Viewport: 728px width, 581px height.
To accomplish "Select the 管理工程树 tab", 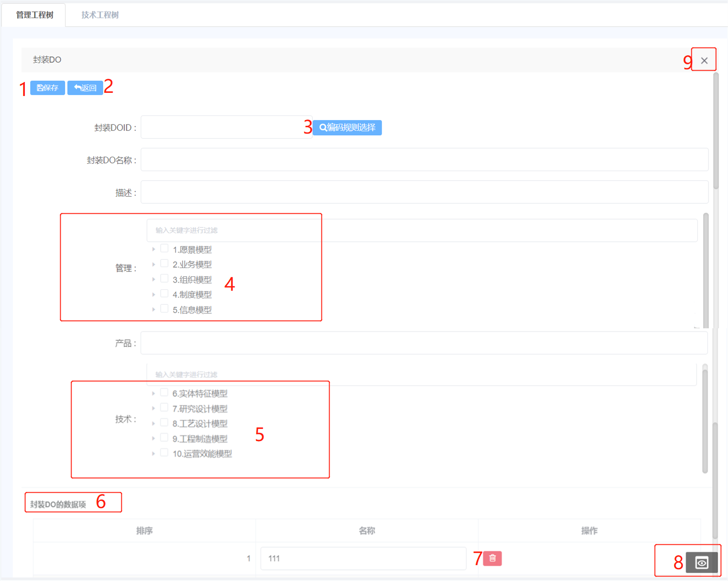I will point(35,15).
